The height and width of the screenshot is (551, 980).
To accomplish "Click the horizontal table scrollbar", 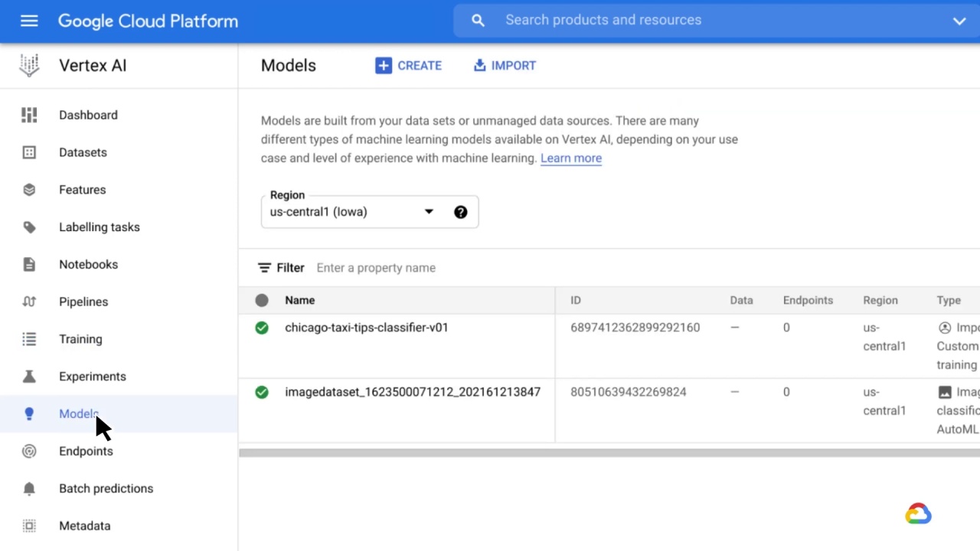I will [x=609, y=453].
